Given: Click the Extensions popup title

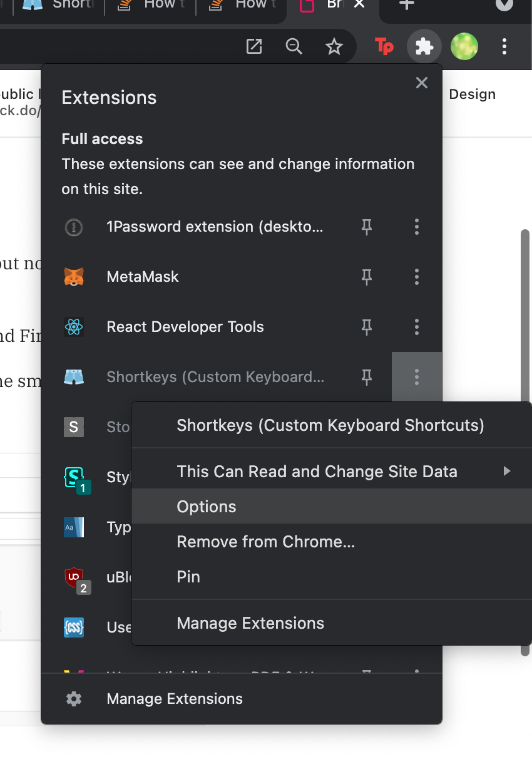Looking at the screenshot, I should [109, 98].
